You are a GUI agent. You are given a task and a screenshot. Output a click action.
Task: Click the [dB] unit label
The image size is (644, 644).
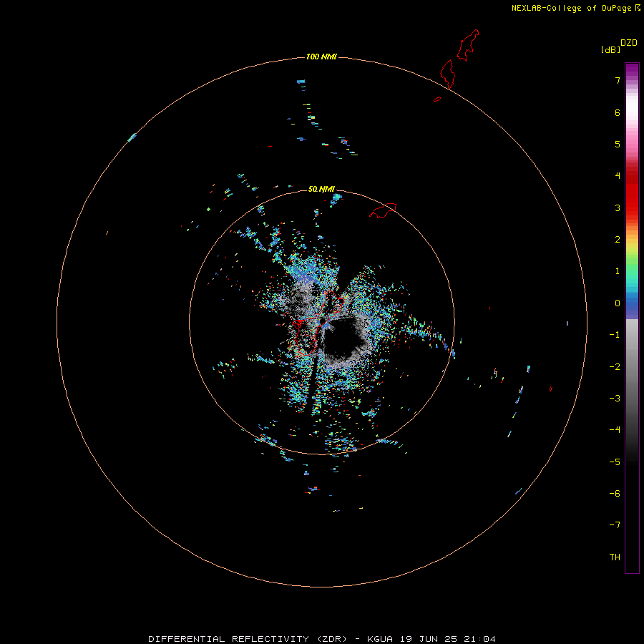[x=611, y=50]
